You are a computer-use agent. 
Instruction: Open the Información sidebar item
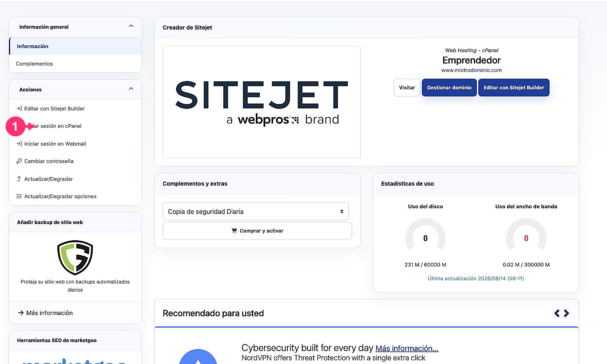pos(75,46)
